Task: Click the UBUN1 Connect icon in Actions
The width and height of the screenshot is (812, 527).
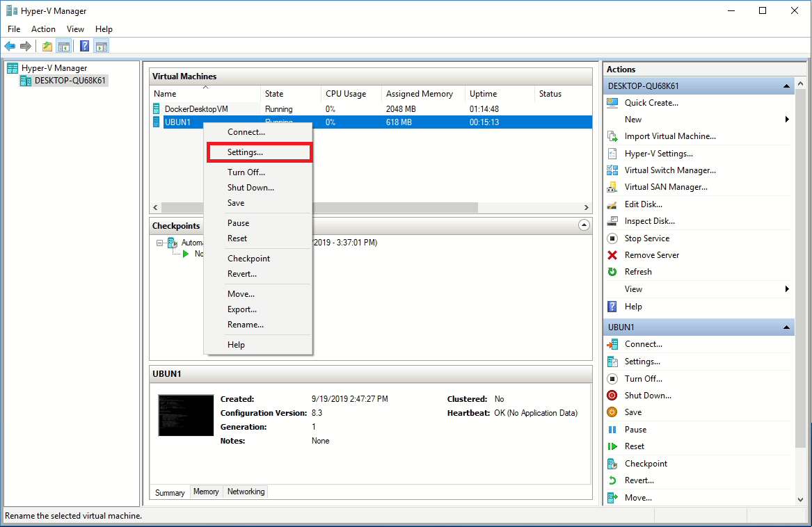Action: [x=612, y=343]
